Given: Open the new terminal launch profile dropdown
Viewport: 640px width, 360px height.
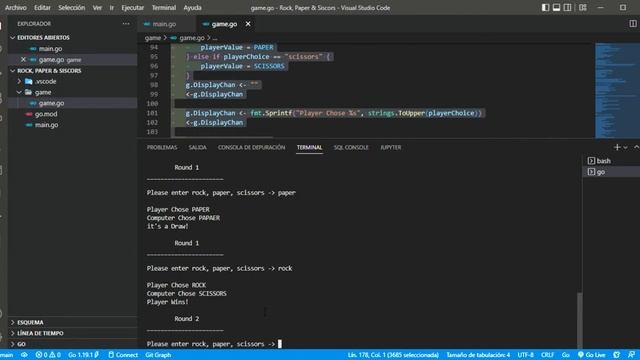Looking at the screenshot, I should 625,147.
